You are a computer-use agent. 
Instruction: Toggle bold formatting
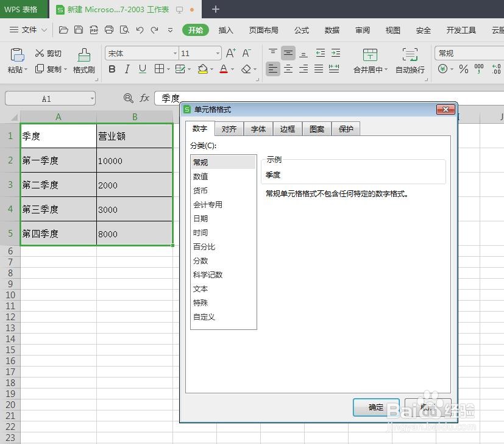pyautogui.click(x=112, y=69)
